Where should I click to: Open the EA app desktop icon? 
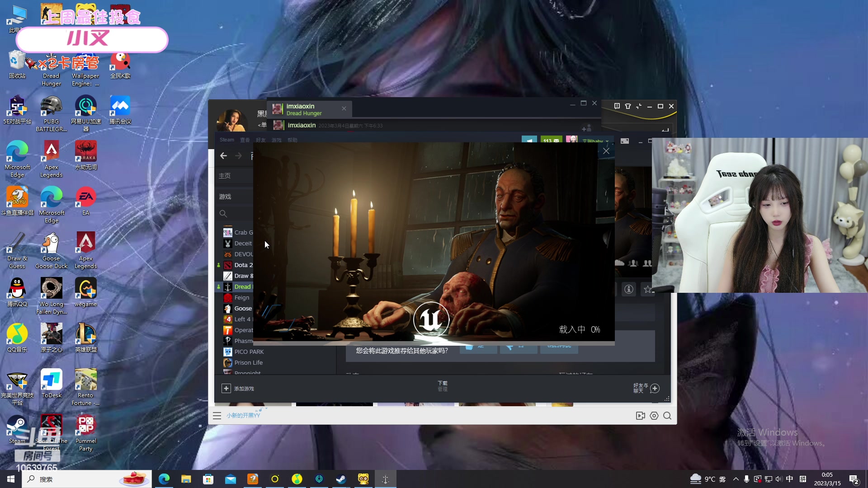(x=86, y=201)
